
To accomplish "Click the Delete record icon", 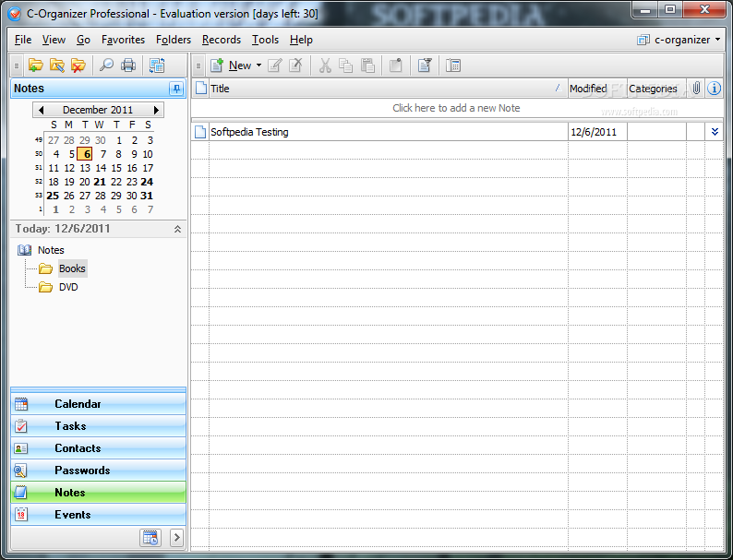I will coord(296,66).
